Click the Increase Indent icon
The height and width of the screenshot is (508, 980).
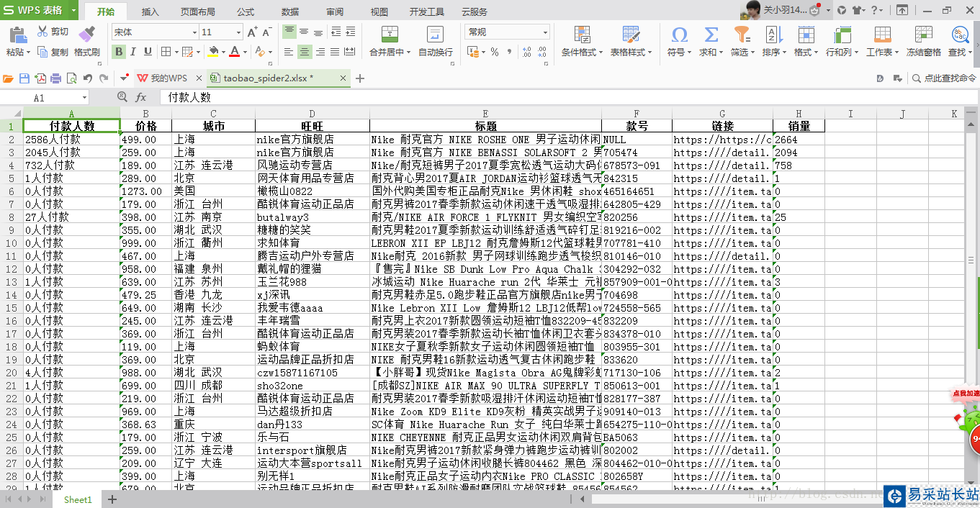(x=350, y=32)
